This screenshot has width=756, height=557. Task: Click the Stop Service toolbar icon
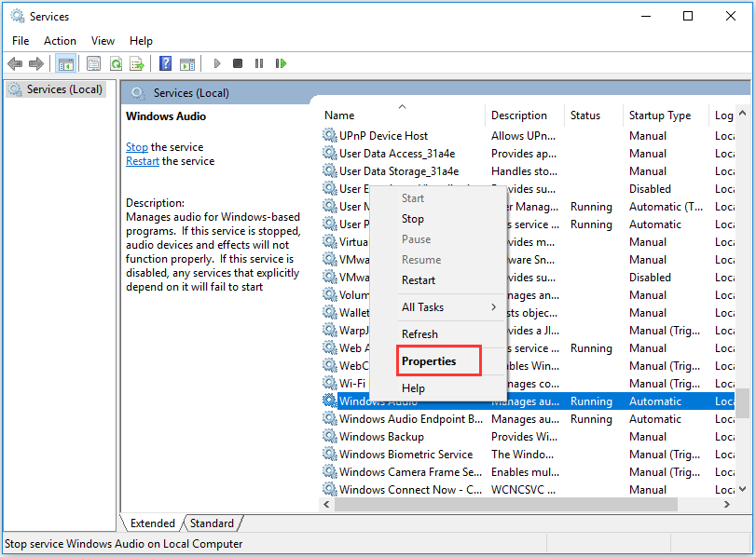coord(238,63)
